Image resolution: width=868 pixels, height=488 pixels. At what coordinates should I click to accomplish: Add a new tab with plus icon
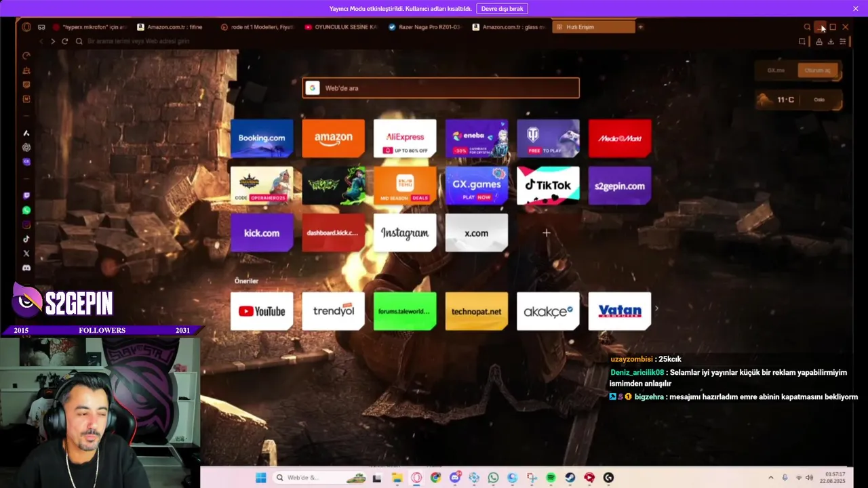pos(640,27)
